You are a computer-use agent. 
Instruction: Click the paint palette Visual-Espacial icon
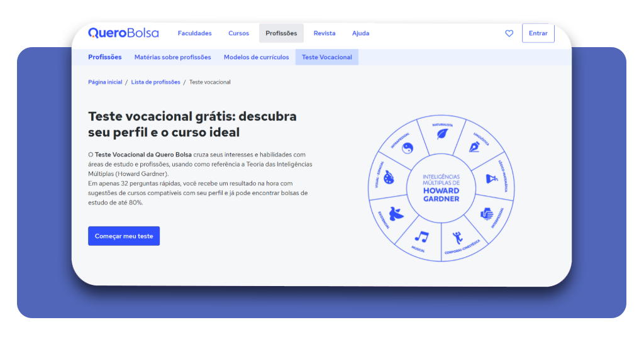point(389,178)
